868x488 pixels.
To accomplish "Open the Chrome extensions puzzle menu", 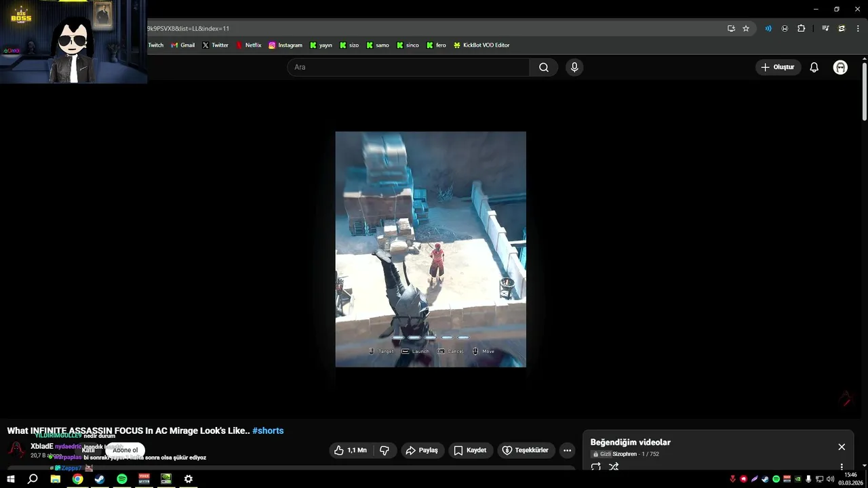I will click(802, 28).
